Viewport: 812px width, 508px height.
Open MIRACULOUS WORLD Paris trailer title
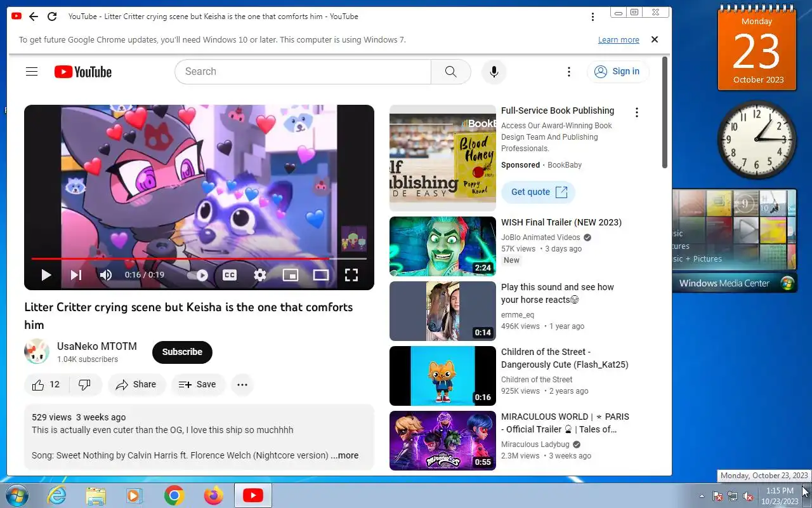pos(565,423)
